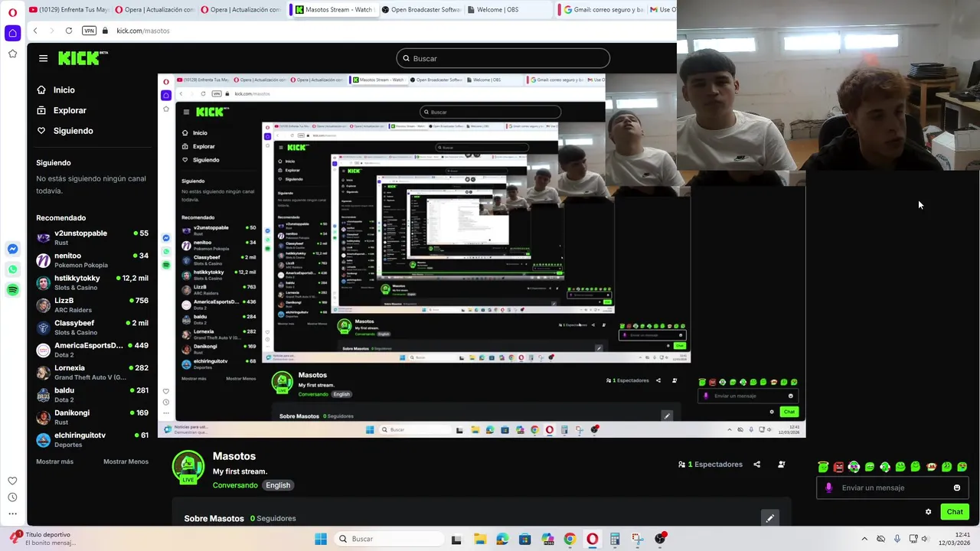Click the Conversando category link
980x551 pixels.
pos(235,485)
